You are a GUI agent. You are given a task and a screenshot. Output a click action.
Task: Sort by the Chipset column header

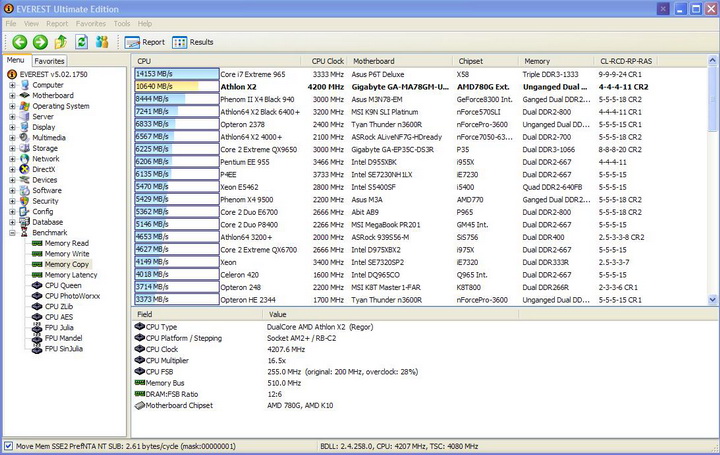tap(486, 61)
